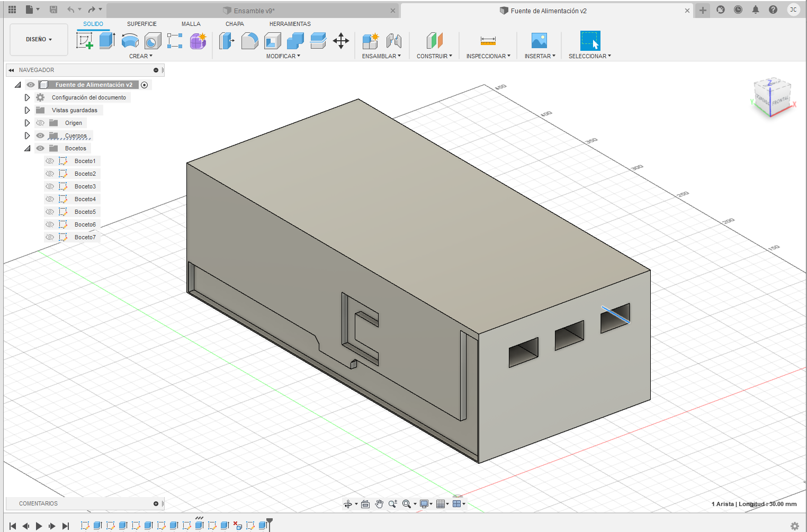Select the Pan hand tool
Image resolution: width=807 pixels, height=532 pixels.
coord(379,504)
